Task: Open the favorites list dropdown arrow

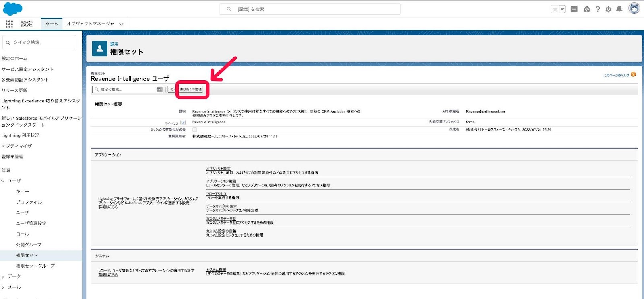Action: [x=562, y=9]
